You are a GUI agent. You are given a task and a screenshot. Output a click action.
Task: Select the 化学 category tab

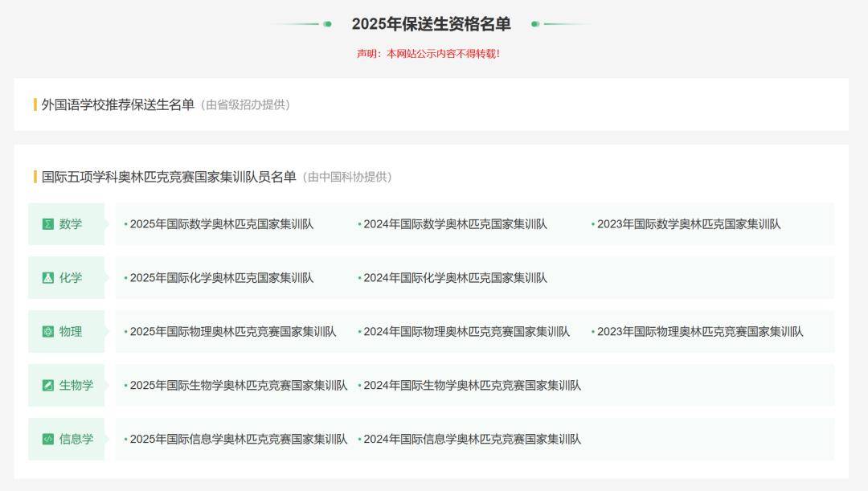point(71,278)
